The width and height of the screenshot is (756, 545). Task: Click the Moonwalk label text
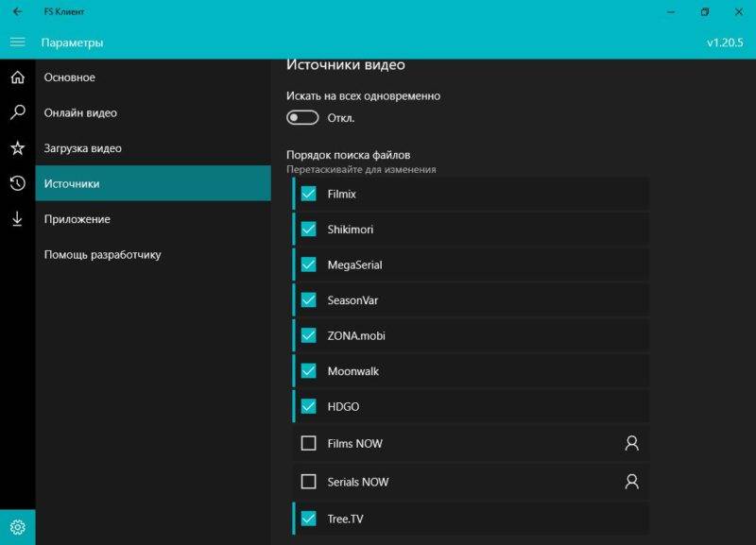pyautogui.click(x=353, y=371)
